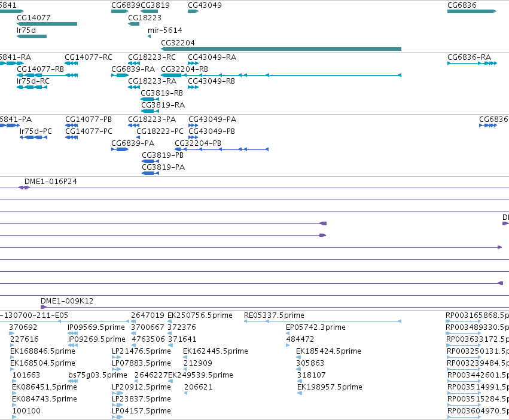
Task: Select cDNA 372376 label
Action: tap(182, 327)
